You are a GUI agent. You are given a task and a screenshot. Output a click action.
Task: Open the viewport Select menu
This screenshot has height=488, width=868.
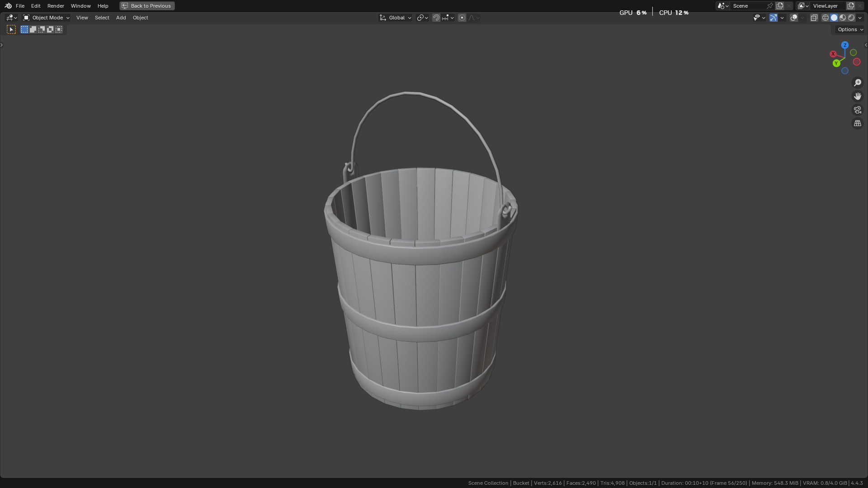102,18
